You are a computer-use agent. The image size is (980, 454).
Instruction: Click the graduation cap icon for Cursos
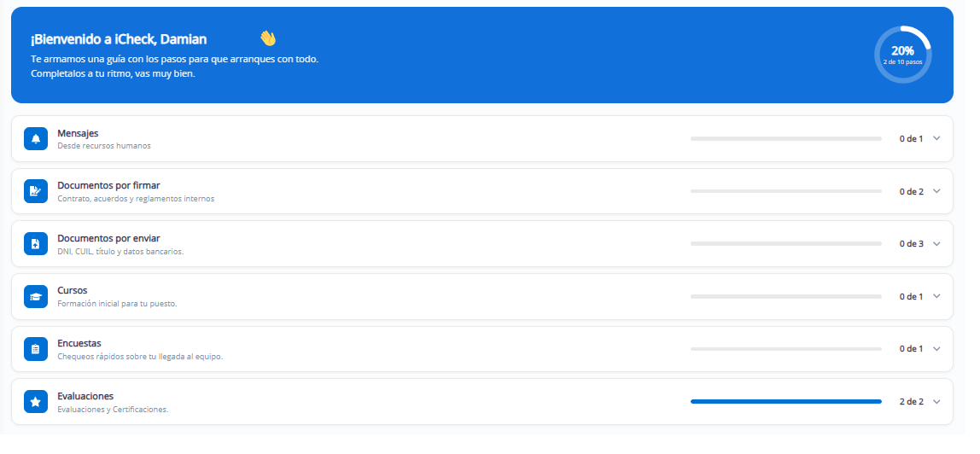point(36,297)
